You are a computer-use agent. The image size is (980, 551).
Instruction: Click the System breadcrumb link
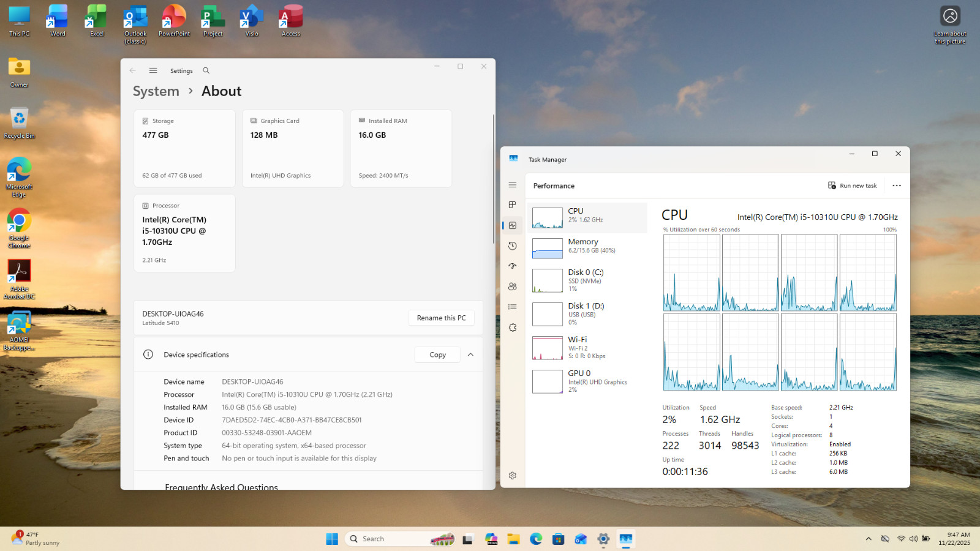coord(156,91)
